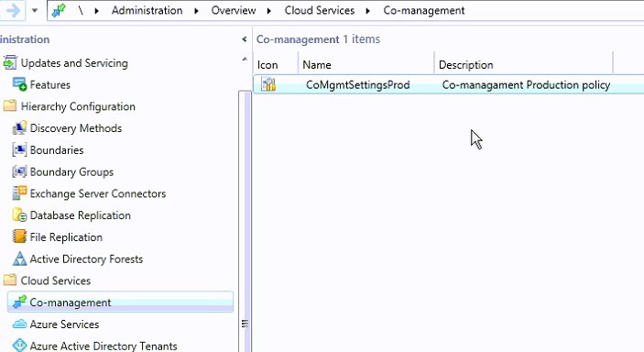Go to the Overview breadcrumb
This screenshot has width=644, height=352.
click(x=234, y=11)
